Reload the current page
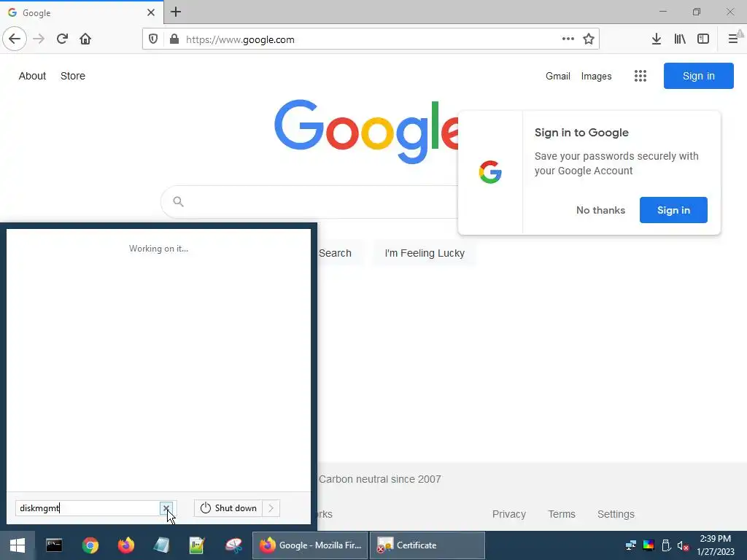 (62, 39)
